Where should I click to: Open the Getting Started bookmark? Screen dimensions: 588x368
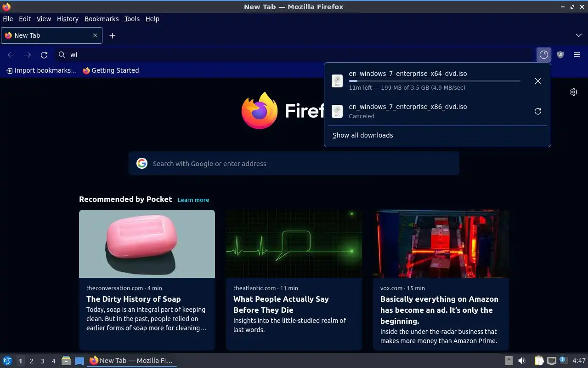coord(111,70)
